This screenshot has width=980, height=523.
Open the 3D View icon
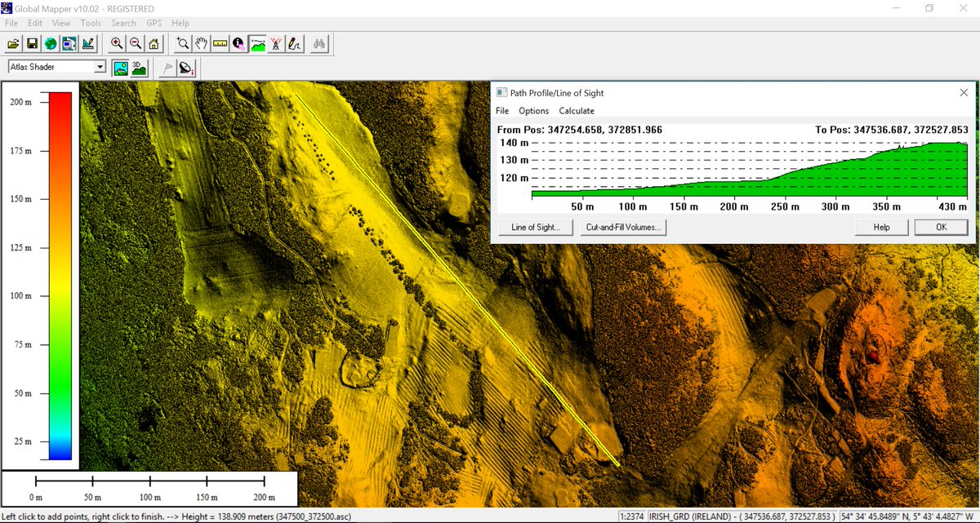tap(140, 68)
